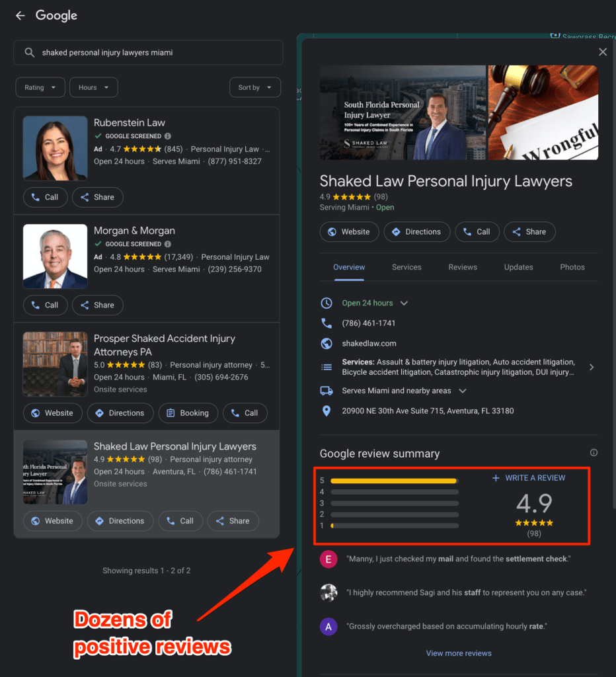Click Write a Review
The image size is (616, 677).
point(528,478)
